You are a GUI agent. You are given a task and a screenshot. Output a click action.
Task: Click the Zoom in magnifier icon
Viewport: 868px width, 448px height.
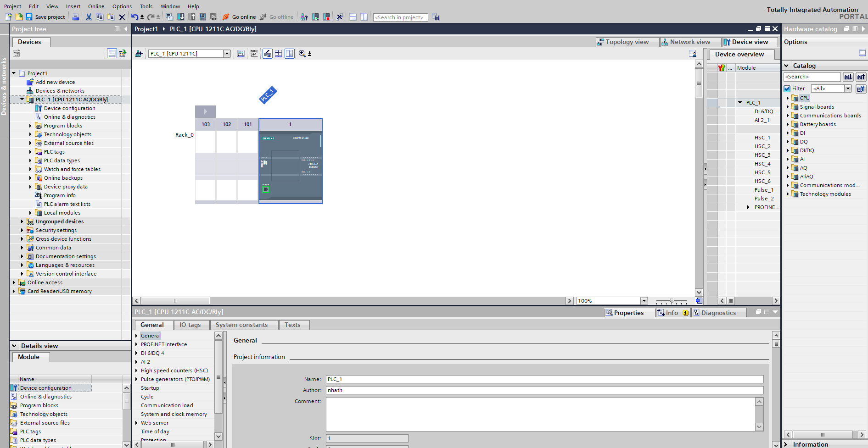tap(302, 54)
